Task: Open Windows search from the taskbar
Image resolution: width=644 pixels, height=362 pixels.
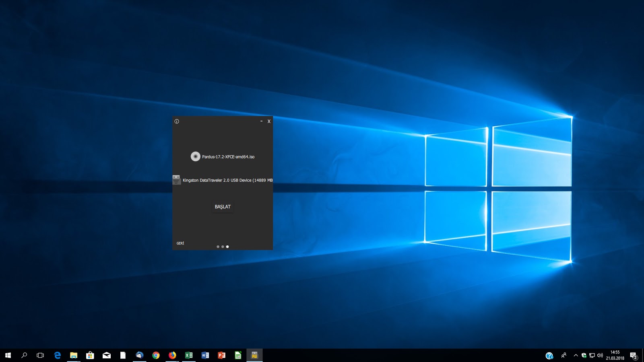Action: (x=24, y=355)
